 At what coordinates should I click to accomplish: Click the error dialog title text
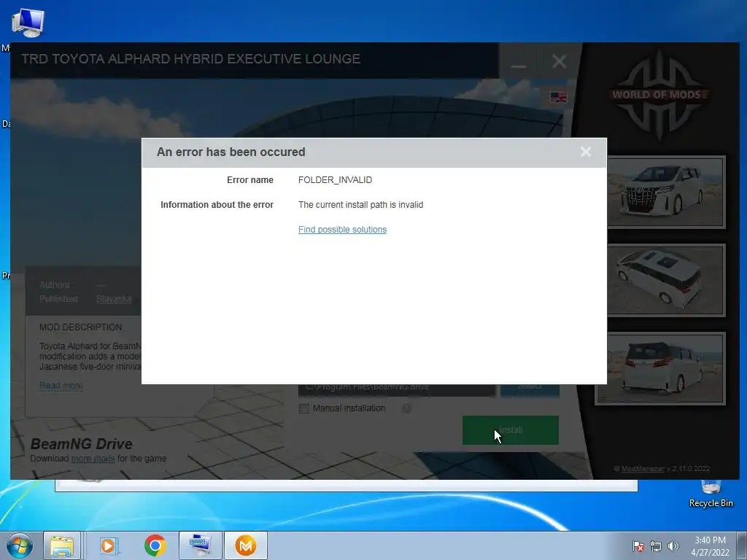tap(231, 152)
